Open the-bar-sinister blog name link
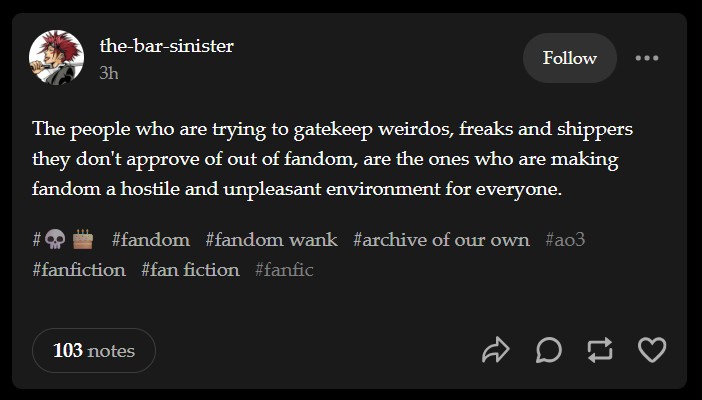The width and height of the screenshot is (702, 400). pyautogui.click(x=166, y=45)
